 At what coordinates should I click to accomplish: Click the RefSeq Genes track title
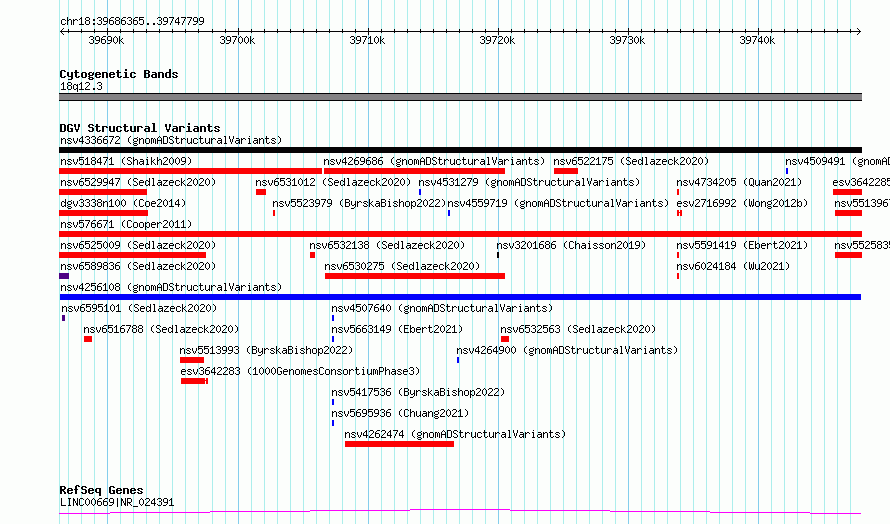[101, 490]
